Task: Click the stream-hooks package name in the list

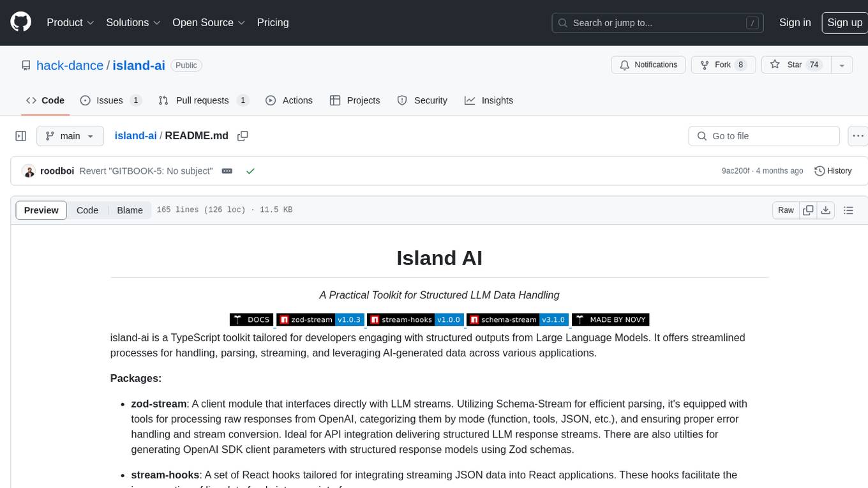Action: tap(167, 475)
